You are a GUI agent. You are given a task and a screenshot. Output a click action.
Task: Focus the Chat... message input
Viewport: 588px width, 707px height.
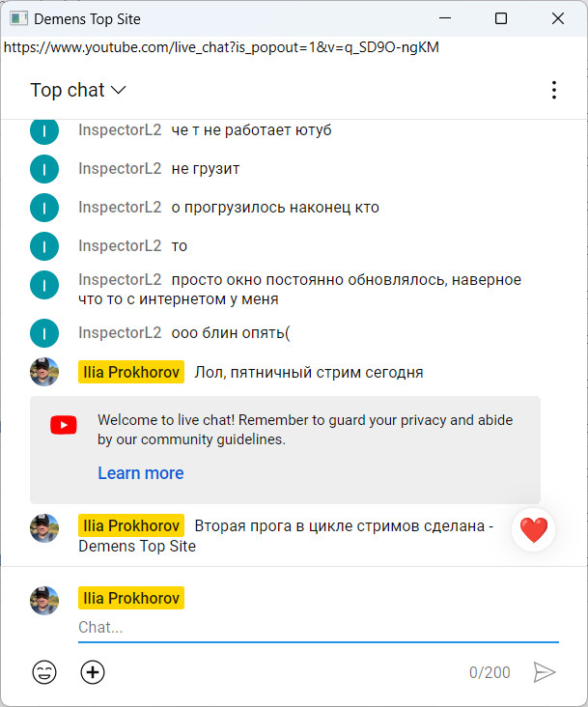319,628
